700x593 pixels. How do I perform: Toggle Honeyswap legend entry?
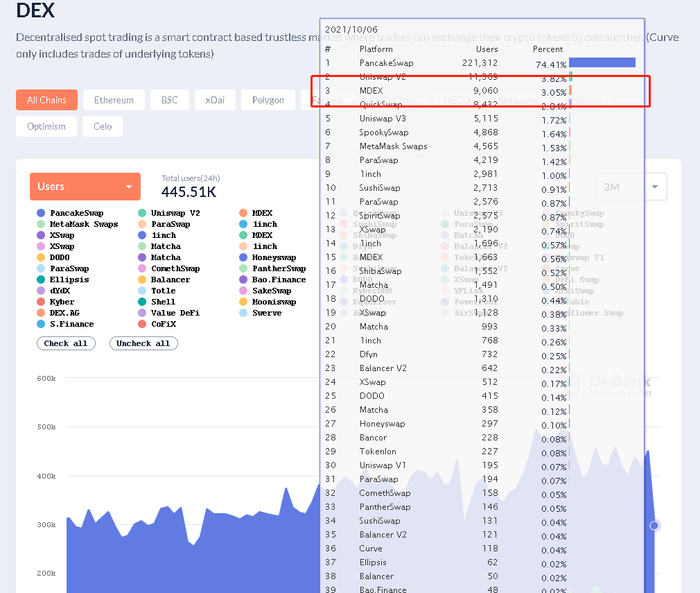click(x=268, y=257)
